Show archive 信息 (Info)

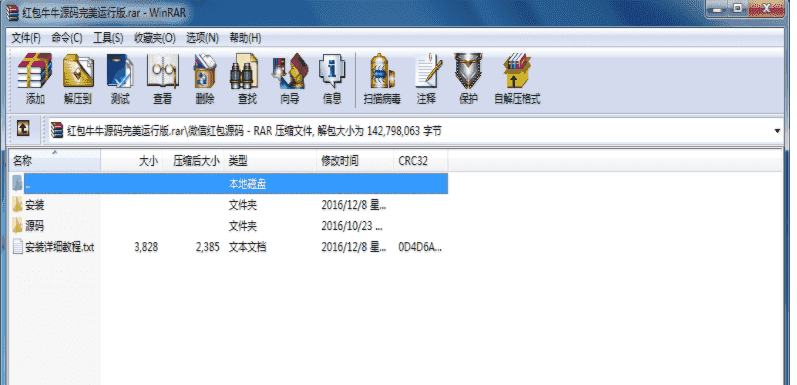(332, 71)
